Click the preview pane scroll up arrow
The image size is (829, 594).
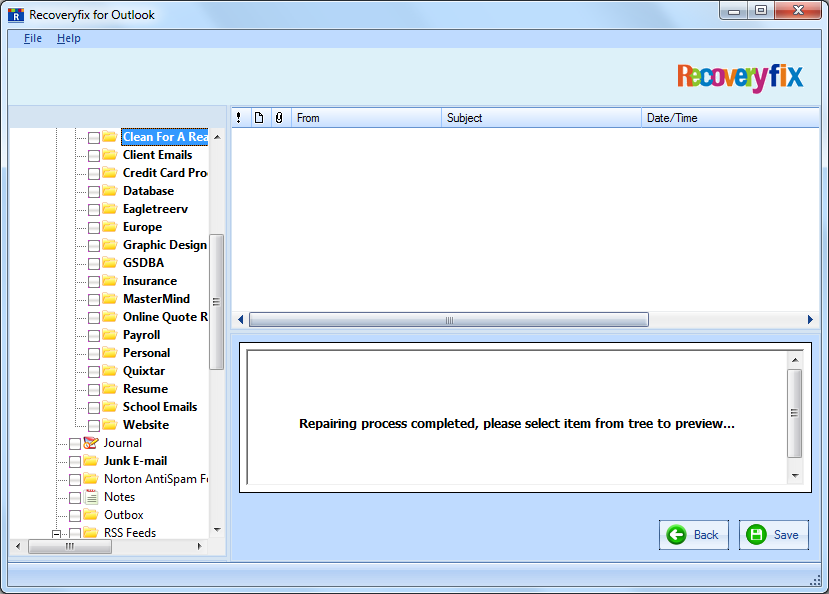click(x=795, y=360)
